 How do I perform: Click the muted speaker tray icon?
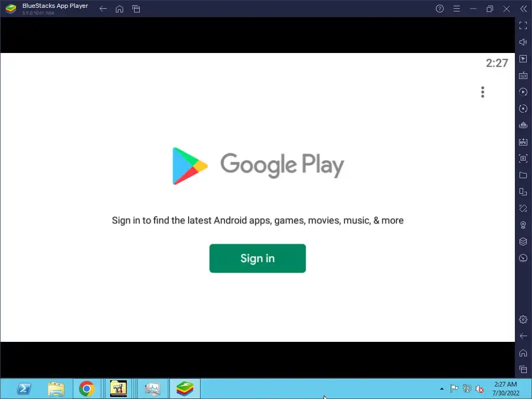coord(480,389)
